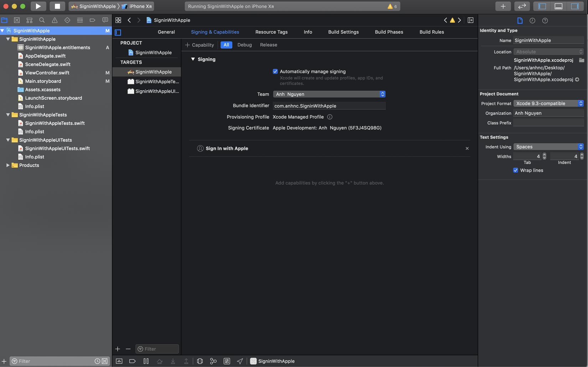
Task: Show Xcode Managed Profile info
Action: point(330,117)
